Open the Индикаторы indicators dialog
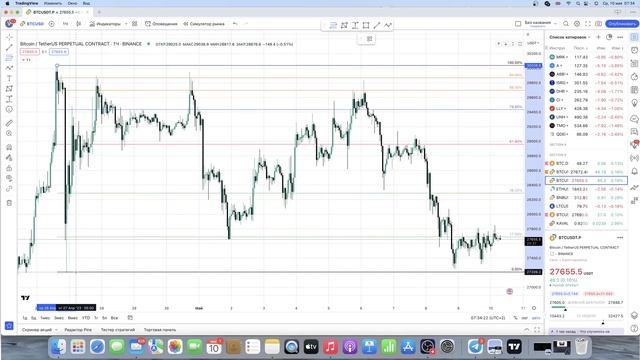Image resolution: width=640 pixels, height=360 pixels. pos(105,24)
